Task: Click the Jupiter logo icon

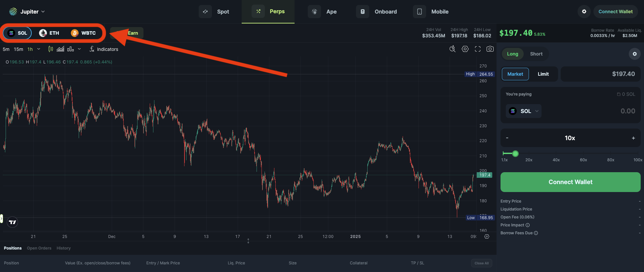Action: (x=13, y=12)
